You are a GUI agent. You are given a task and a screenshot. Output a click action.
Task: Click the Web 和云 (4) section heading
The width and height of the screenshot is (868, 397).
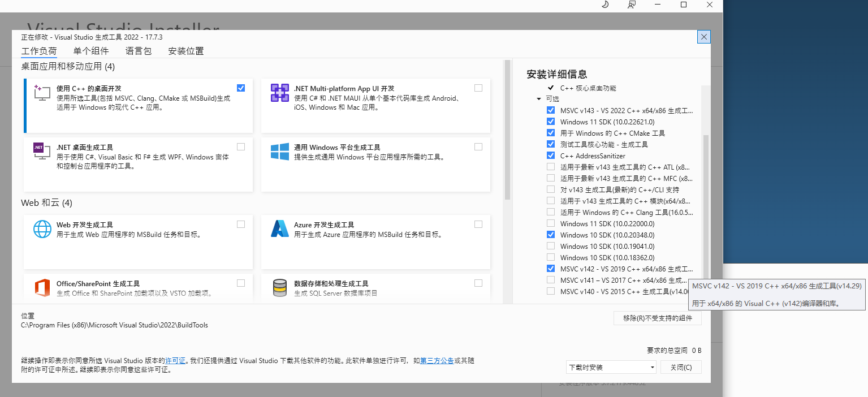coord(46,202)
